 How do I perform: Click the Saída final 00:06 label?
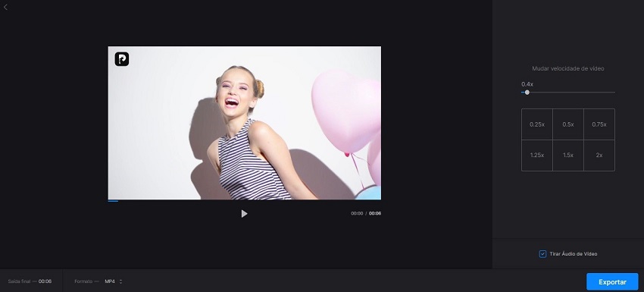tap(30, 281)
